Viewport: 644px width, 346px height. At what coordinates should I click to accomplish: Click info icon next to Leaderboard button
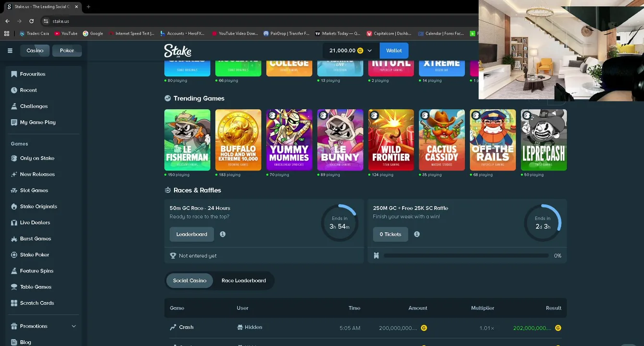(223, 234)
